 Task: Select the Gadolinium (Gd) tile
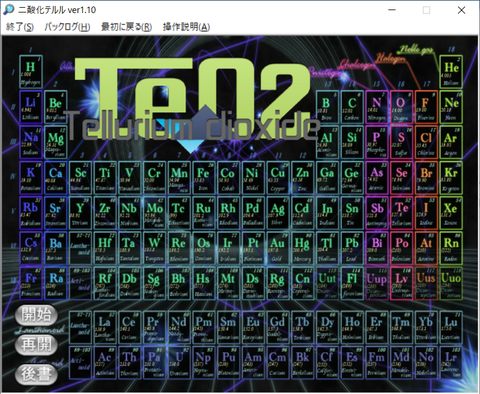coord(278,327)
